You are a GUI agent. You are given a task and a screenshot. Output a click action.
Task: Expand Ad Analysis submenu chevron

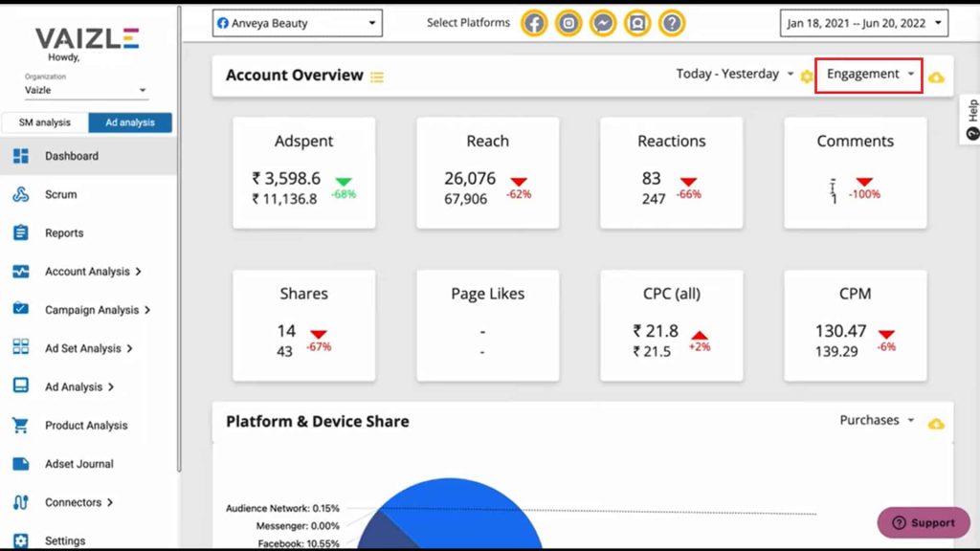pos(111,387)
